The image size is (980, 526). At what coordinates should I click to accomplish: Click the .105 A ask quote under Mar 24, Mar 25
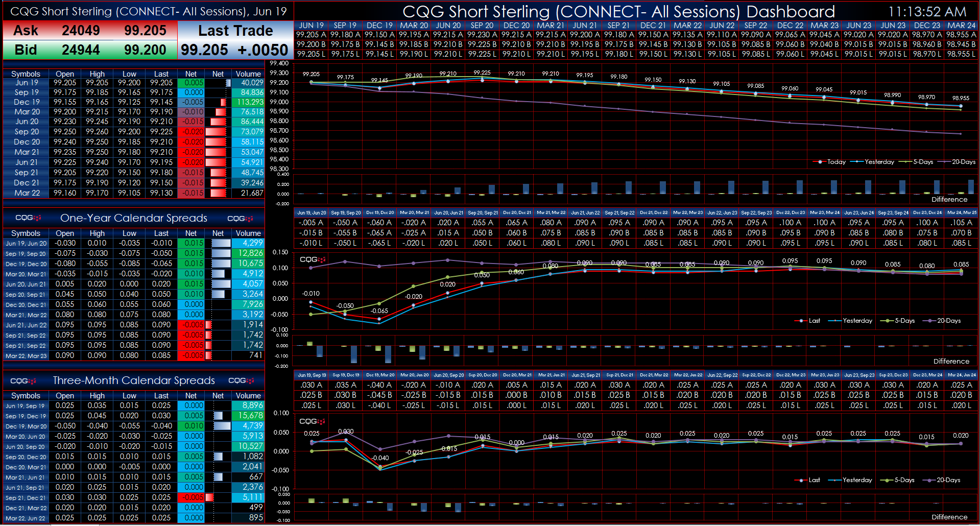pos(962,223)
